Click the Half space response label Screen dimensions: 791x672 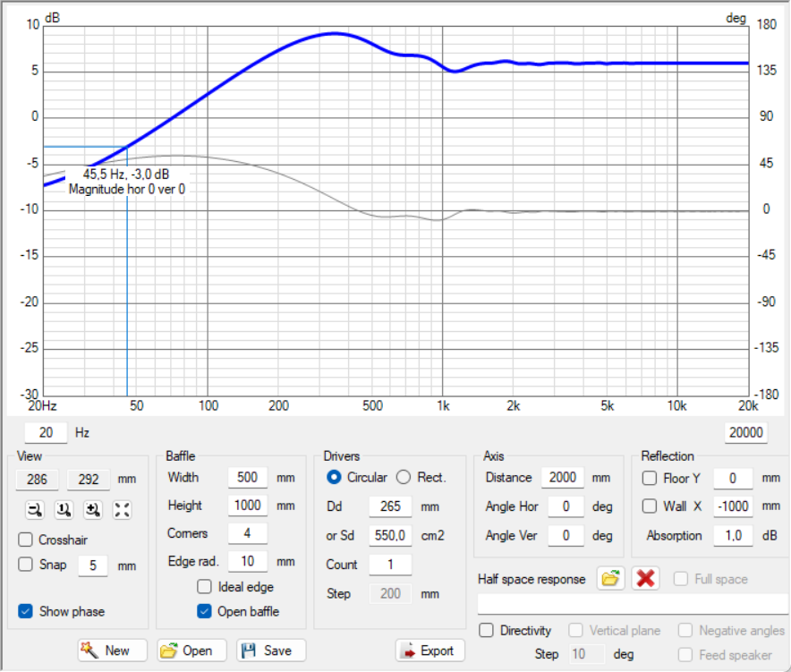click(x=532, y=579)
